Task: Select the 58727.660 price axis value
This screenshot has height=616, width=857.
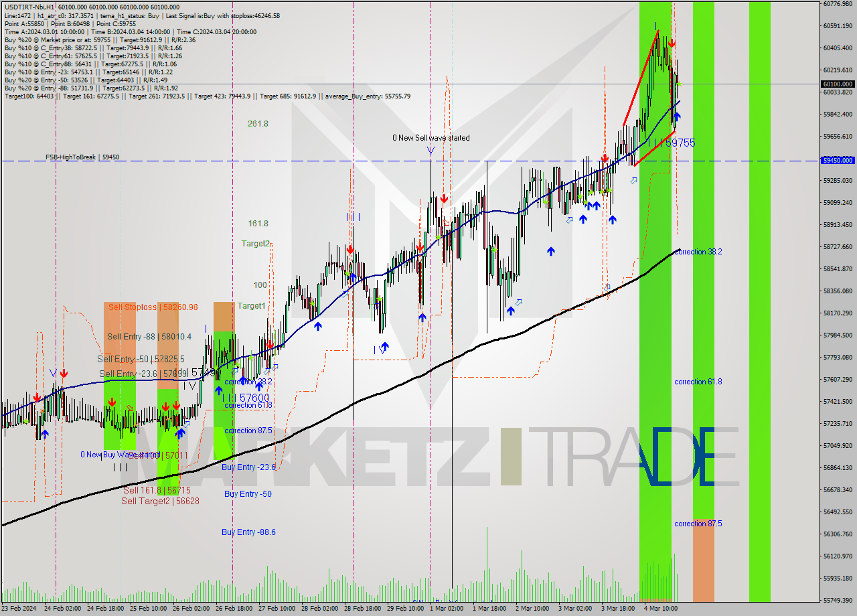Action: coord(838,246)
